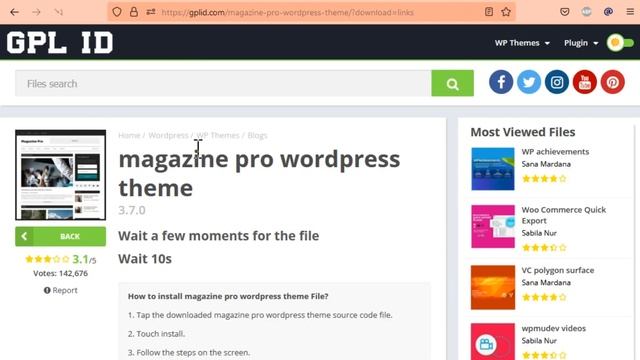Click 'Most Viewed Files' heading
This screenshot has height=360, width=640.
[x=523, y=132]
